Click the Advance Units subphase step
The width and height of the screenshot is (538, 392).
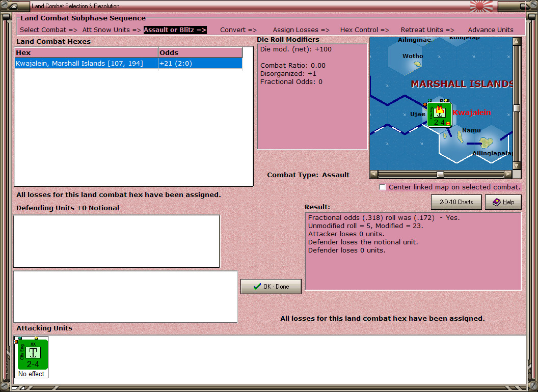[x=491, y=30]
